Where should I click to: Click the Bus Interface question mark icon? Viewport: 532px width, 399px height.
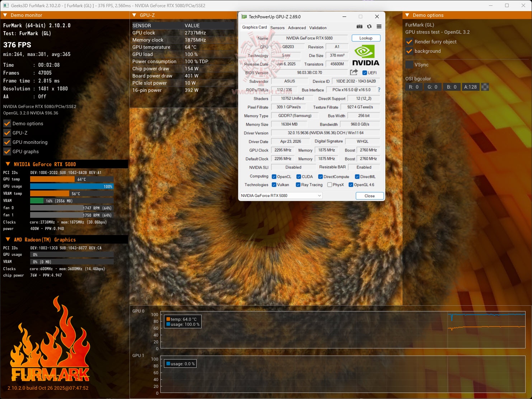pos(379,90)
